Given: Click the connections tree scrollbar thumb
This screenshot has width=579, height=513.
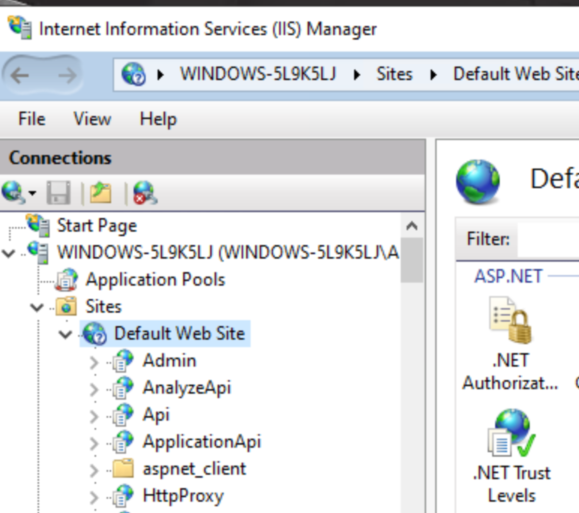Looking at the screenshot, I should tap(412, 260).
